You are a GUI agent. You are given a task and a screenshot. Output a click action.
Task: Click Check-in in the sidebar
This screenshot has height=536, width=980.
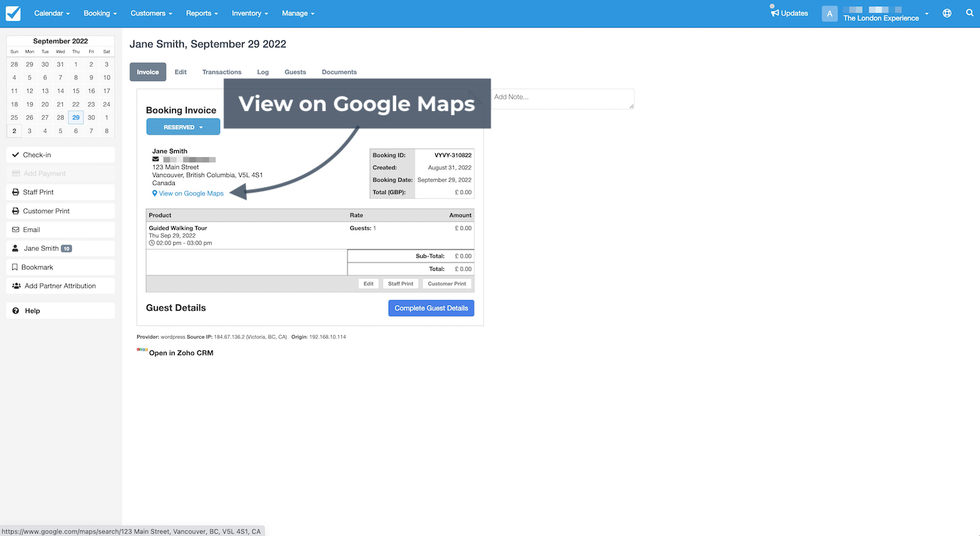point(61,155)
